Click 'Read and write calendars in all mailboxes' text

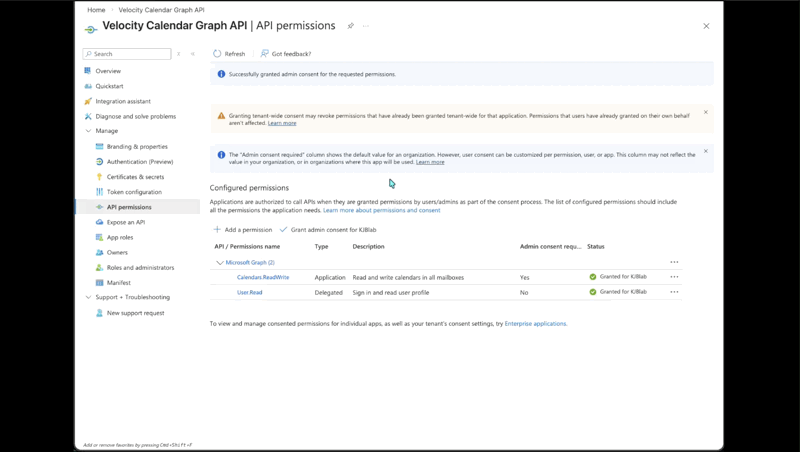coord(408,278)
